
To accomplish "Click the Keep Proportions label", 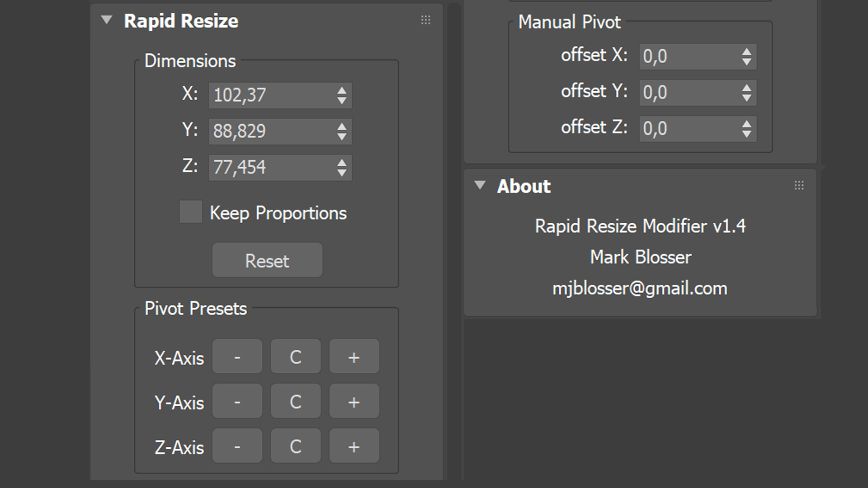I will [x=278, y=213].
